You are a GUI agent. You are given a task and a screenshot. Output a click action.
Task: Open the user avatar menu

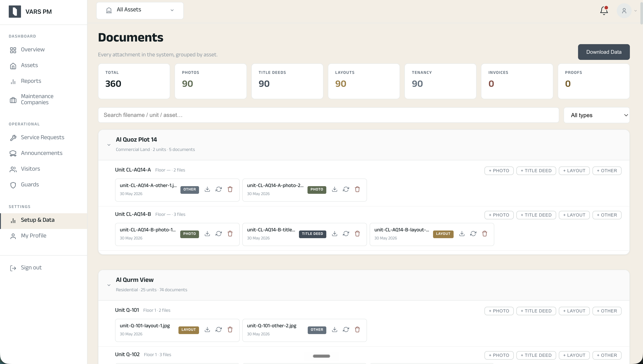coord(624,11)
